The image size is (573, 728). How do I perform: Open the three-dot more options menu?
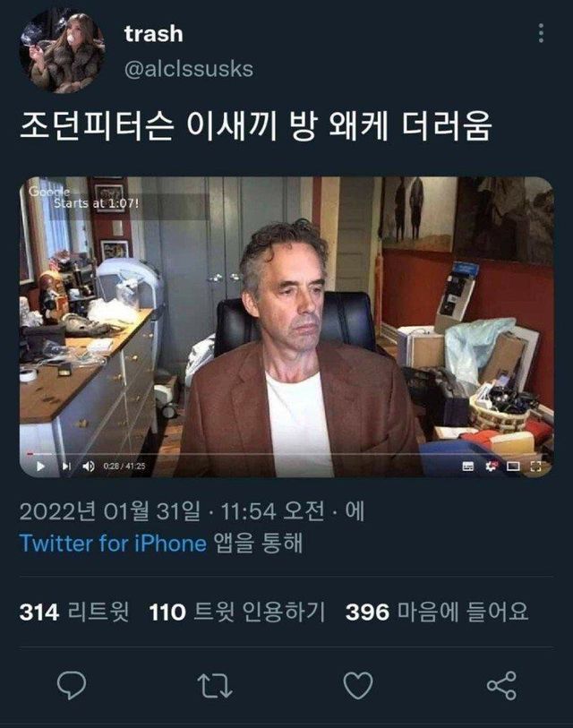point(541,33)
